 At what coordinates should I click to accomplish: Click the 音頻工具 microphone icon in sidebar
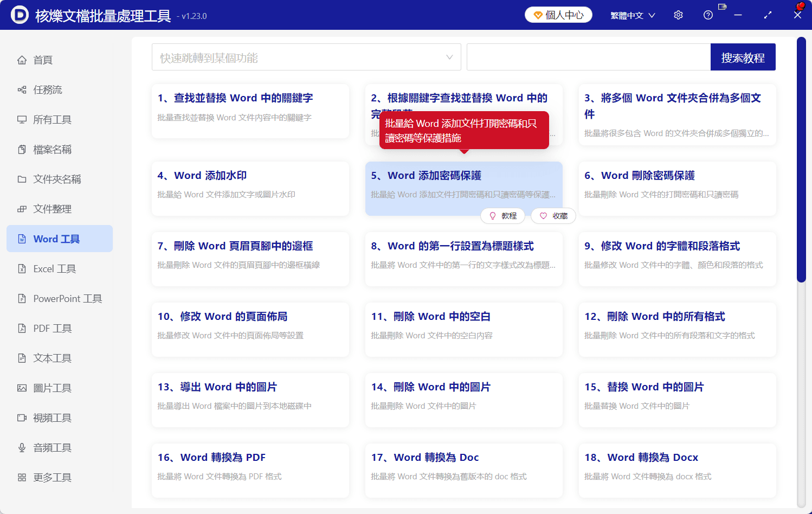[x=22, y=447]
